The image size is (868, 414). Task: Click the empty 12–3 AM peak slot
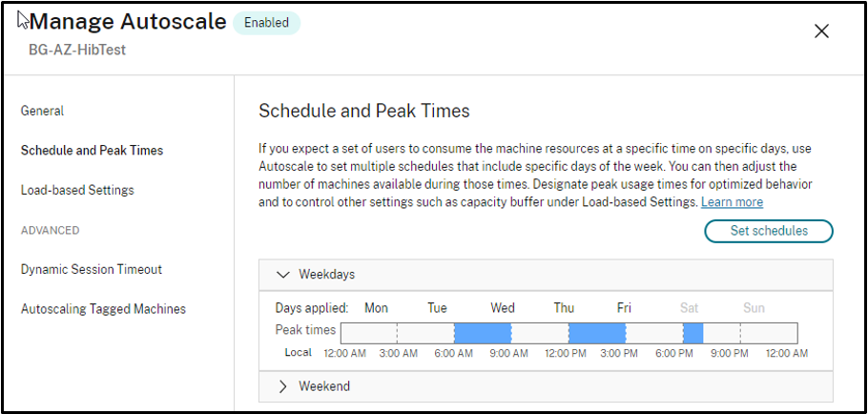click(368, 333)
